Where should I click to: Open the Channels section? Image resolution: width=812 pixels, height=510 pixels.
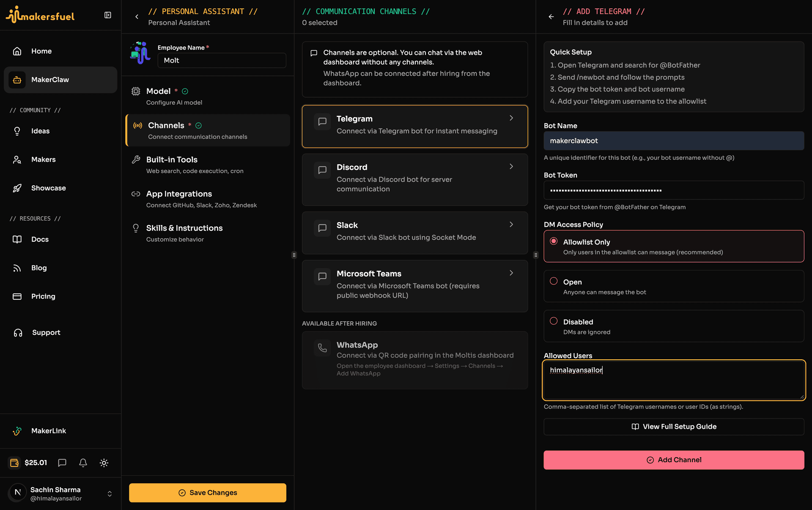tap(208, 130)
